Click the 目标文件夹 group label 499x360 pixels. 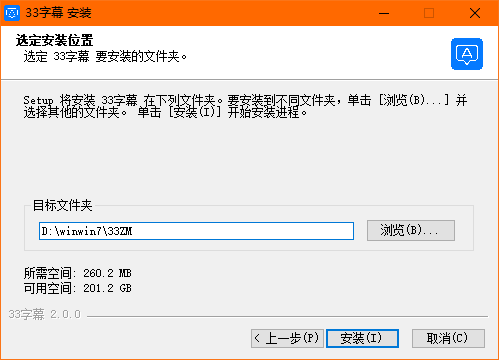(62, 205)
